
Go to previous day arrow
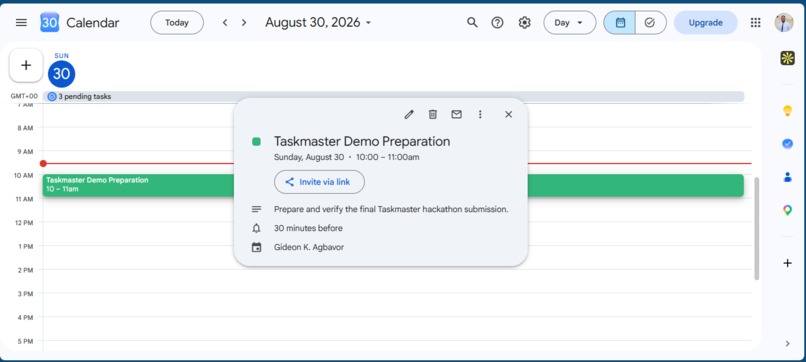[225, 23]
